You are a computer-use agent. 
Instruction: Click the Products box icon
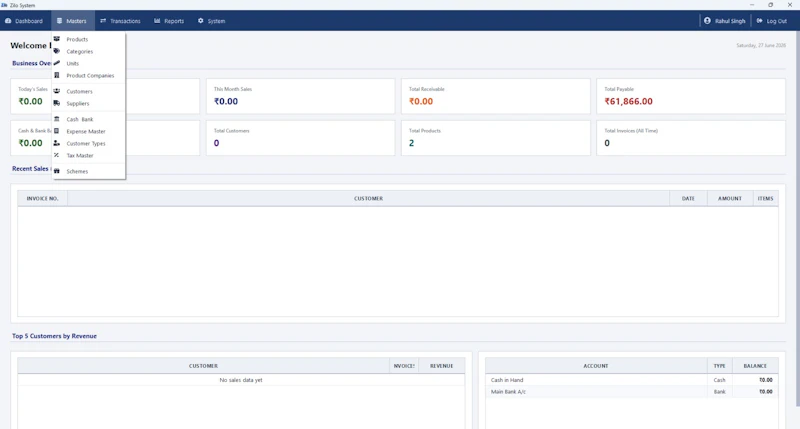(x=57, y=39)
